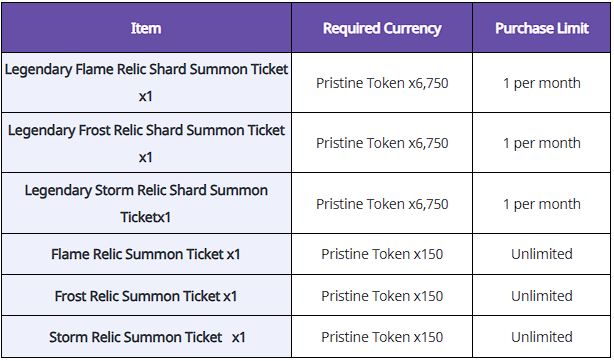Click the Pristine Token x6,750 cost for Flame Shard
614x361 pixels.
click(382, 83)
